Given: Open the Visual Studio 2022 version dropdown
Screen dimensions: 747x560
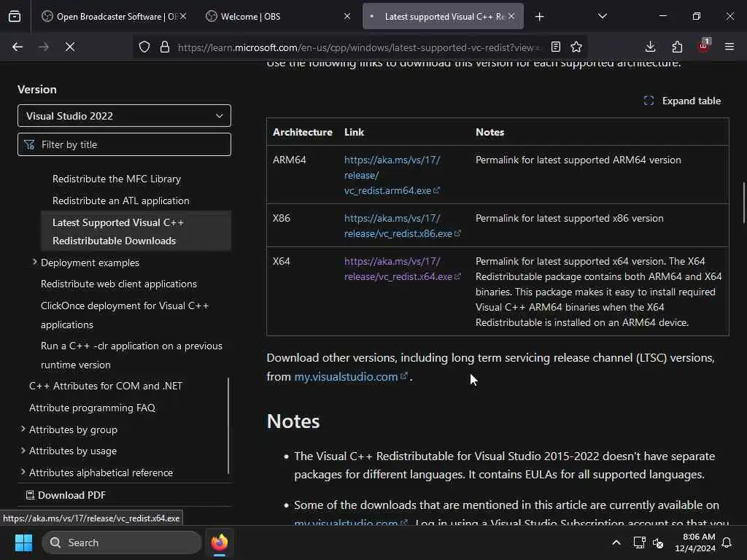Looking at the screenshot, I should 124,116.
